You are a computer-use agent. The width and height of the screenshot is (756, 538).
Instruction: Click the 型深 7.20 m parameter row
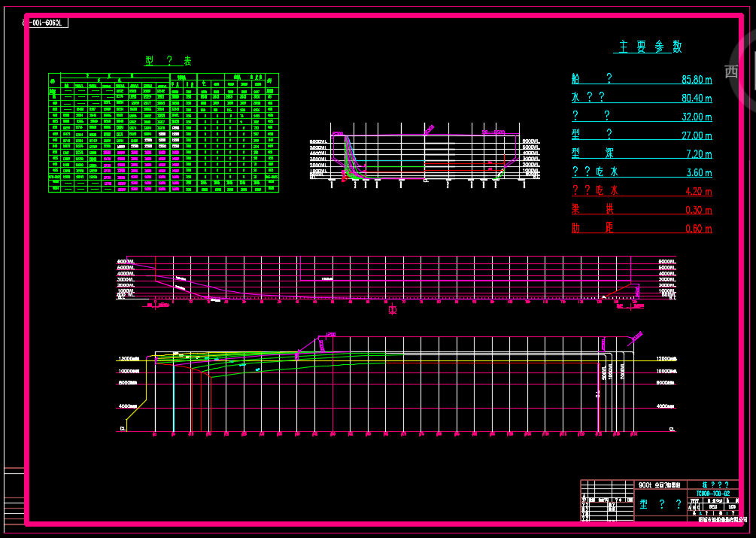tap(642, 154)
